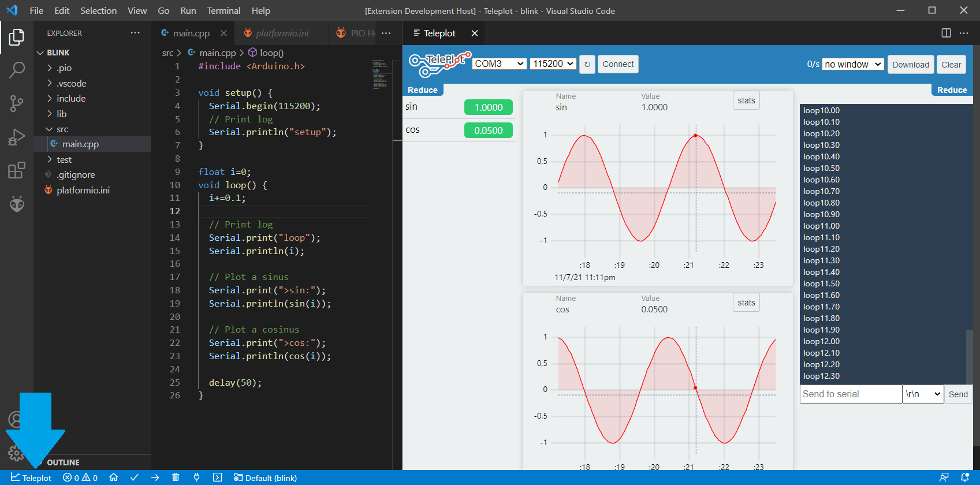Open main.cpp in the explorer tree
The height and width of the screenshot is (485, 980).
click(x=92, y=144)
